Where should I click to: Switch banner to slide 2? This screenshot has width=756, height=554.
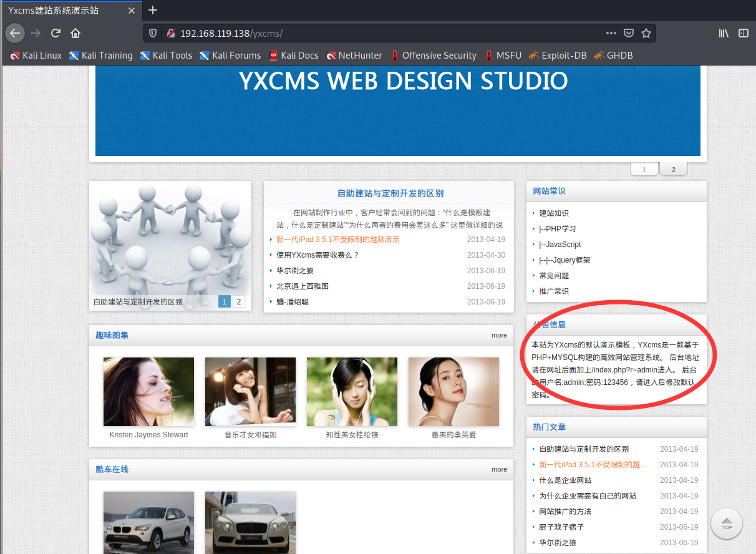tap(674, 169)
